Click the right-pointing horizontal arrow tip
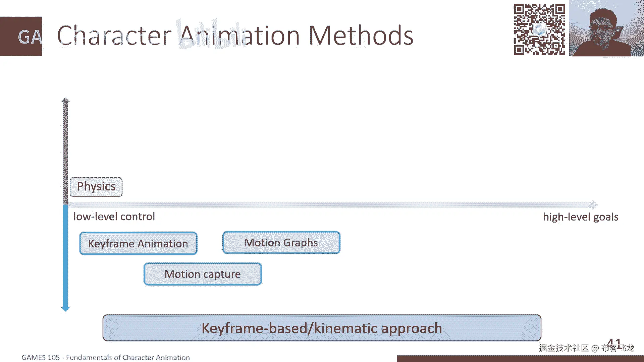 [595, 204]
